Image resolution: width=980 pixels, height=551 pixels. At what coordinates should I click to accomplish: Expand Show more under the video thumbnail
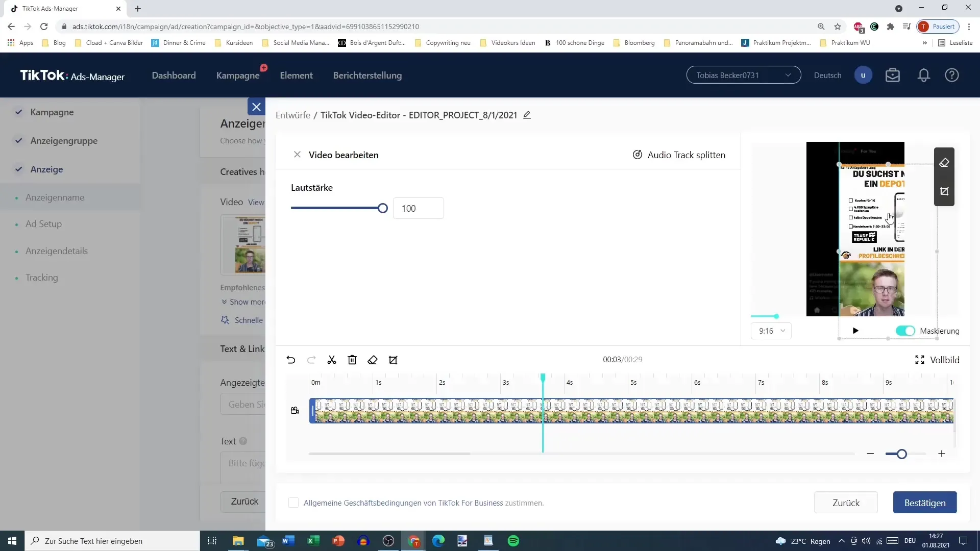point(244,302)
